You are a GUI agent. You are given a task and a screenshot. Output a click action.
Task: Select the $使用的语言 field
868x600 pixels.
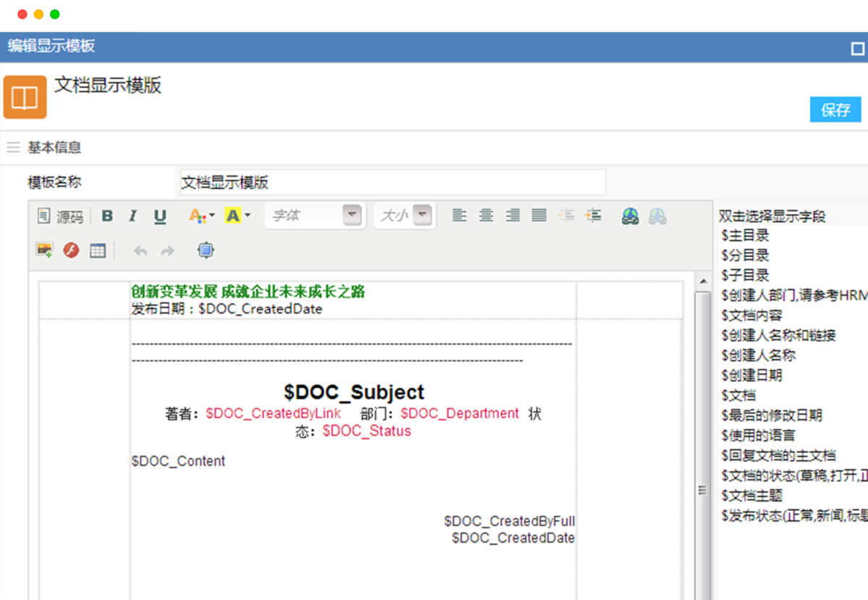coord(758,436)
